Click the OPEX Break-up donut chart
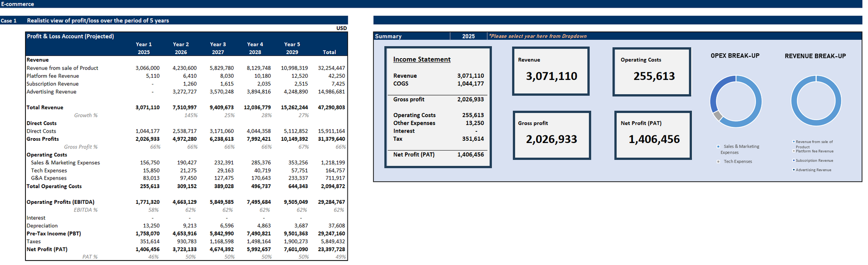 pos(736,101)
